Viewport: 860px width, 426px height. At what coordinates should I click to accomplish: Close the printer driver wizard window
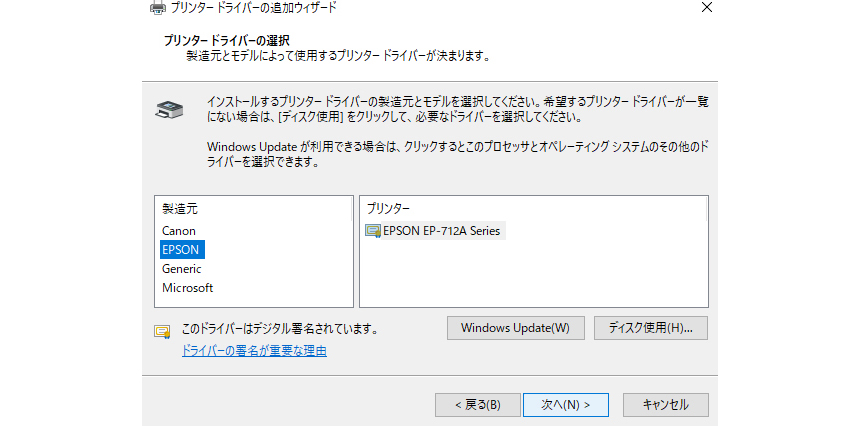pyautogui.click(x=707, y=8)
